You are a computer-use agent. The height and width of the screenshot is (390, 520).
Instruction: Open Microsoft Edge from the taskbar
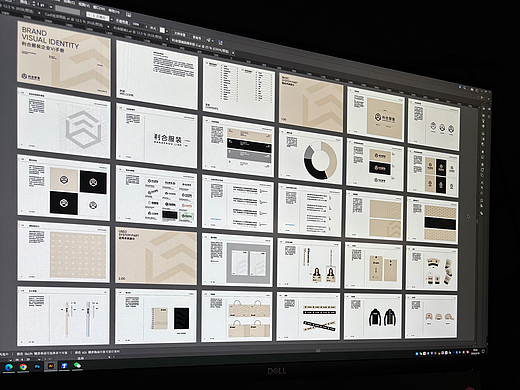[9, 367]
